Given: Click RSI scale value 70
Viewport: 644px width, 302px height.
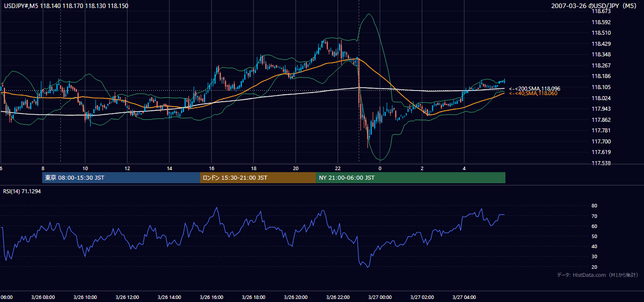Looking at the screenshot, I should pos(594,216).
